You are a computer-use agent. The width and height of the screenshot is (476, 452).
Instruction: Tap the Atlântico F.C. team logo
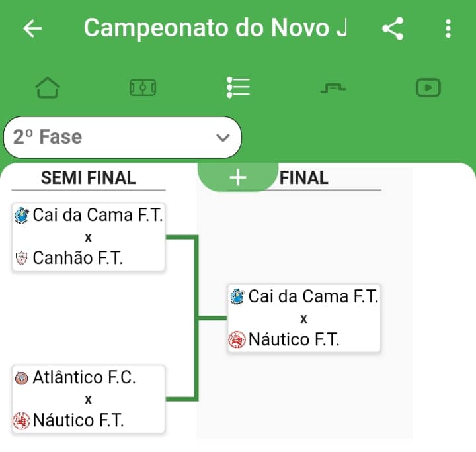[x=22, y=379]
